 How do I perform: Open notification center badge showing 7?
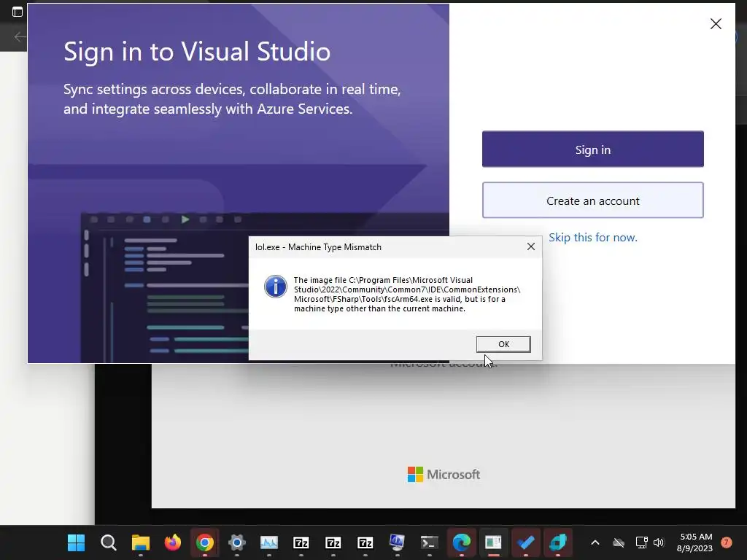(x=727, y=542)
